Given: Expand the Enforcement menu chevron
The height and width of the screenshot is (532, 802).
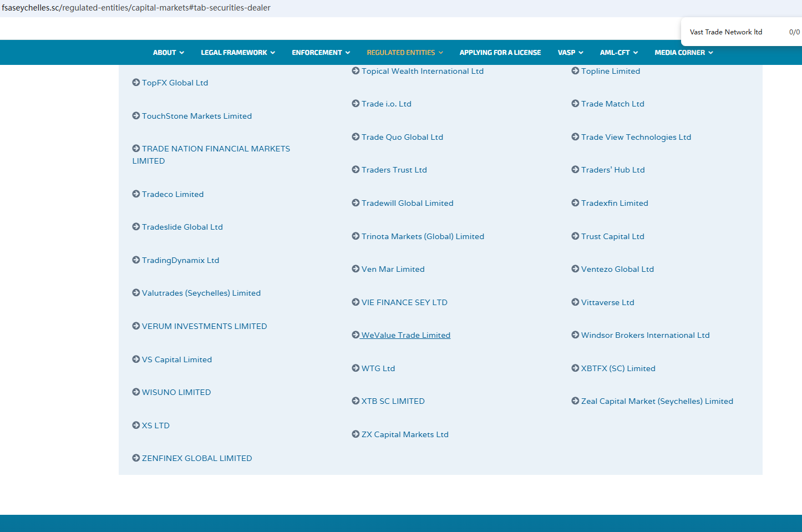Looking at the screenshot, I should pyautogui.click(x=348, y=53).
